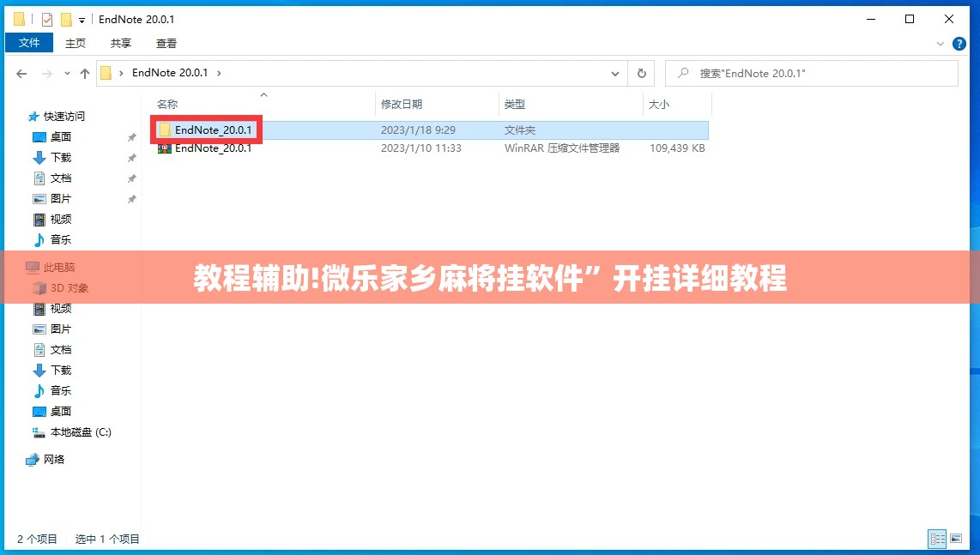
Task: Open the 文件 tab
Action: [x=29, y=43]
